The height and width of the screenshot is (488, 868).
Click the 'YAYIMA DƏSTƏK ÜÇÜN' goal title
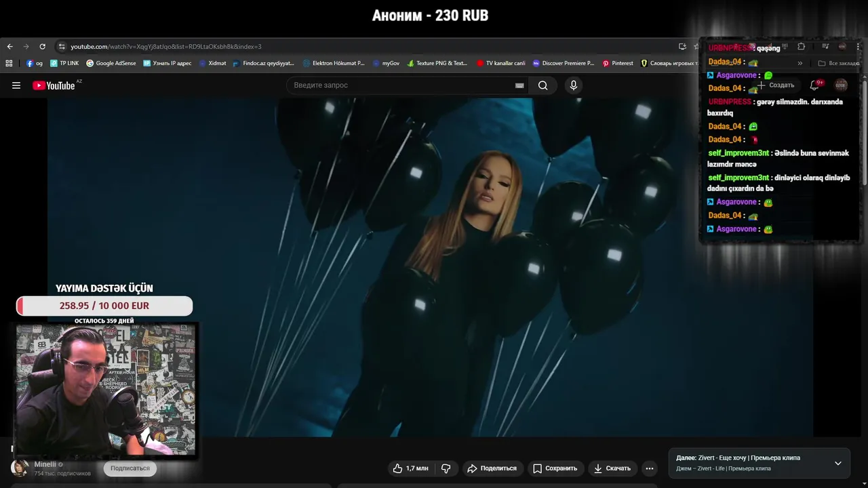point(104,288)
